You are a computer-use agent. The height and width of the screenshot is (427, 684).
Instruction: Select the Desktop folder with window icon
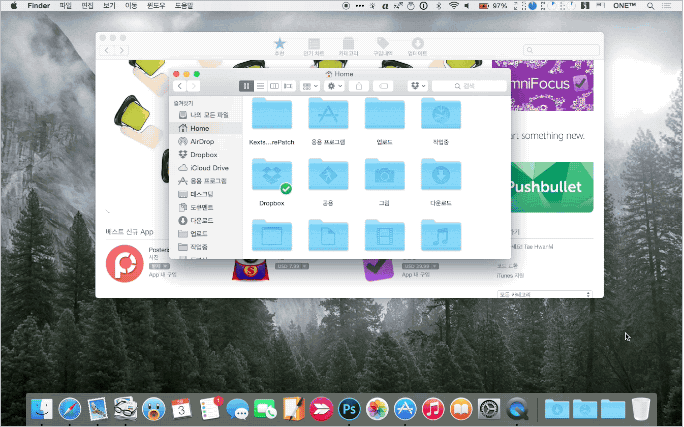(272, 236)
